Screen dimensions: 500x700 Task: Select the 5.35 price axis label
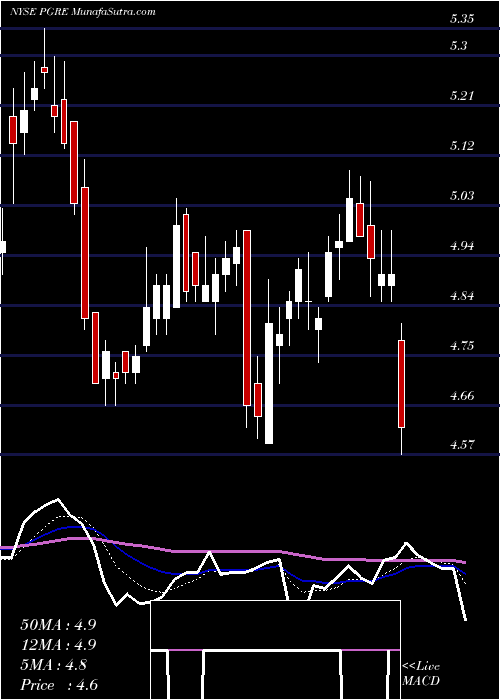pyautogui.click(x=462, y=19)
